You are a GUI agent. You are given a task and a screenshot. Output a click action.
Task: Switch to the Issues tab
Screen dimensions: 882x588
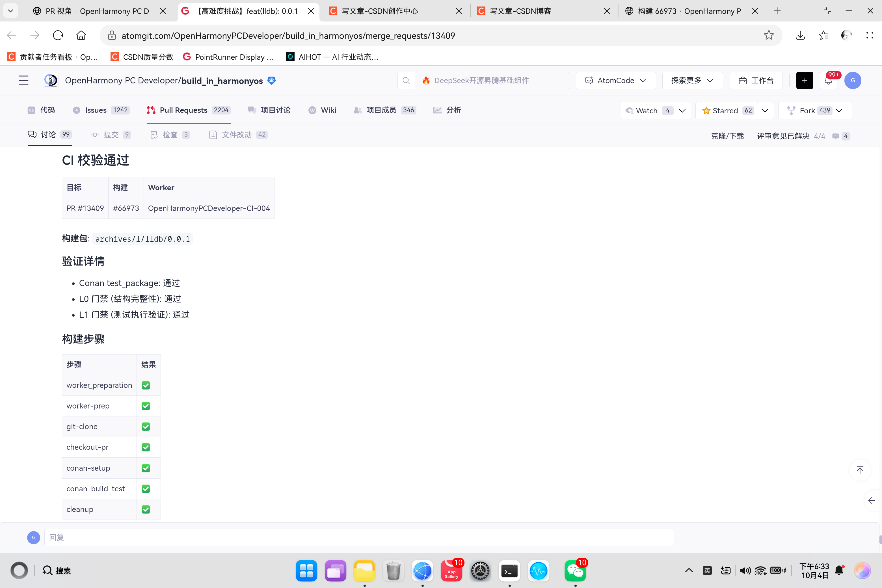click(101, 110)
